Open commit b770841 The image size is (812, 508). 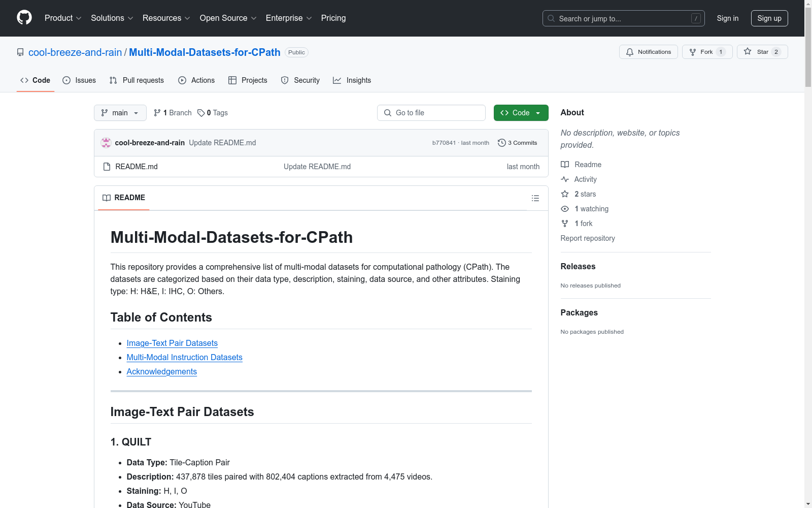444,143
